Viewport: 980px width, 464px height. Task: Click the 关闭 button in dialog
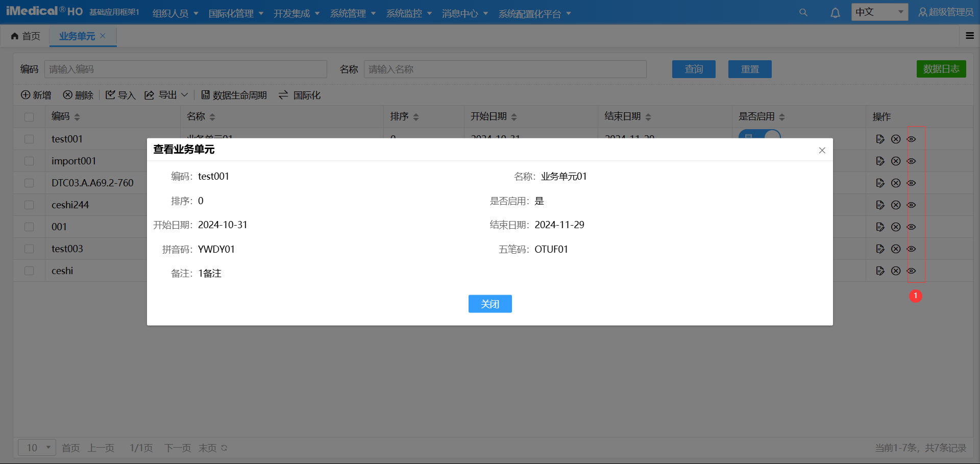(x=490, y=304)
